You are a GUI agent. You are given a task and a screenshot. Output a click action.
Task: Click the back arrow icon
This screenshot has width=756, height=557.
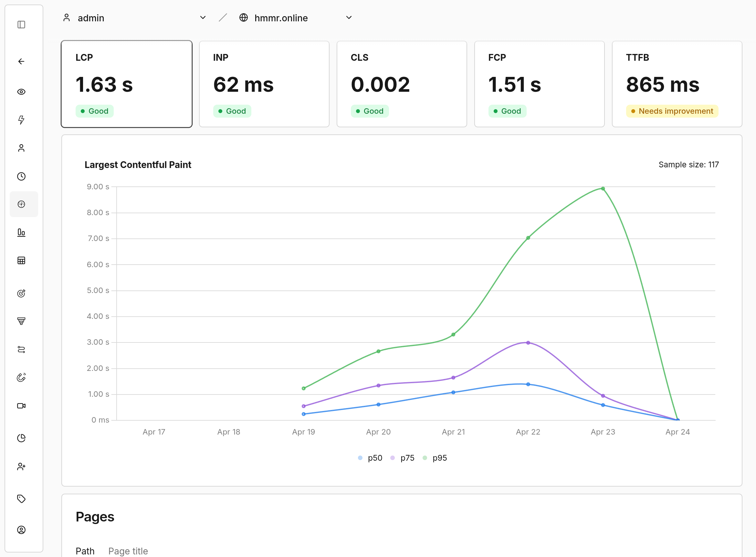[x=21, y=61]
